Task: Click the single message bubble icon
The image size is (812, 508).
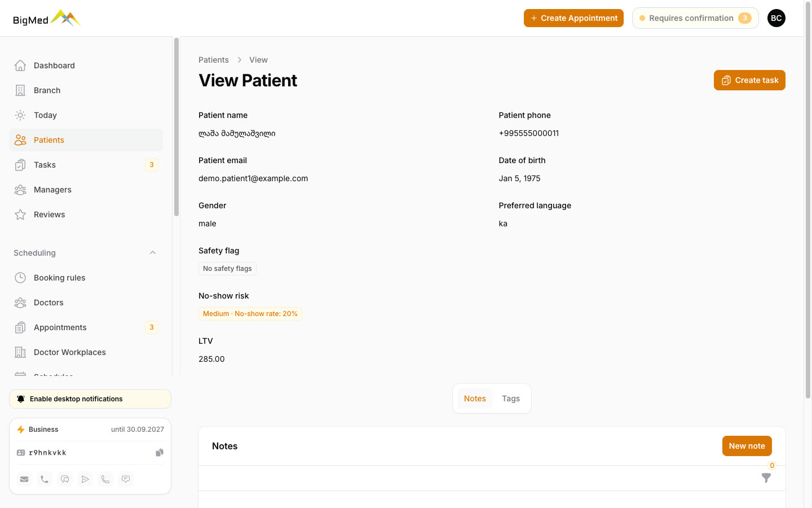Action: (x=126, y=479)
